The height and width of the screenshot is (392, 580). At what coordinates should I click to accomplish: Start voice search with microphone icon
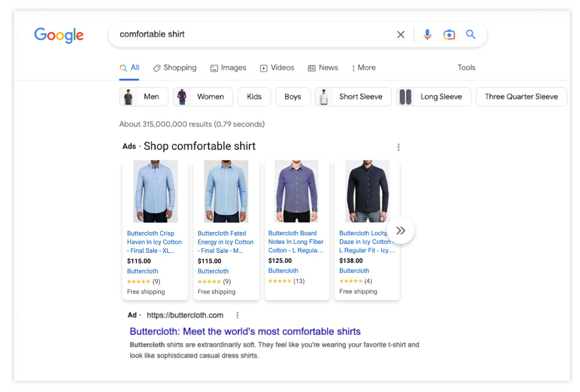click(427, 34)
